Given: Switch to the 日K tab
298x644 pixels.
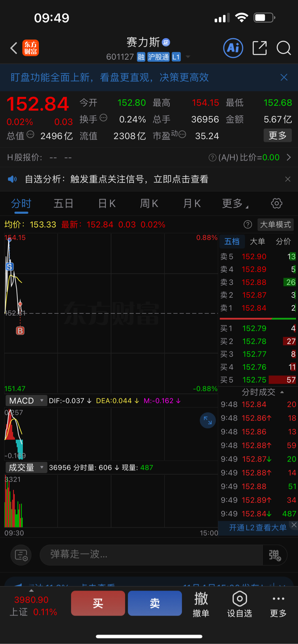Looking at the screenshot, I should (107, 203).
